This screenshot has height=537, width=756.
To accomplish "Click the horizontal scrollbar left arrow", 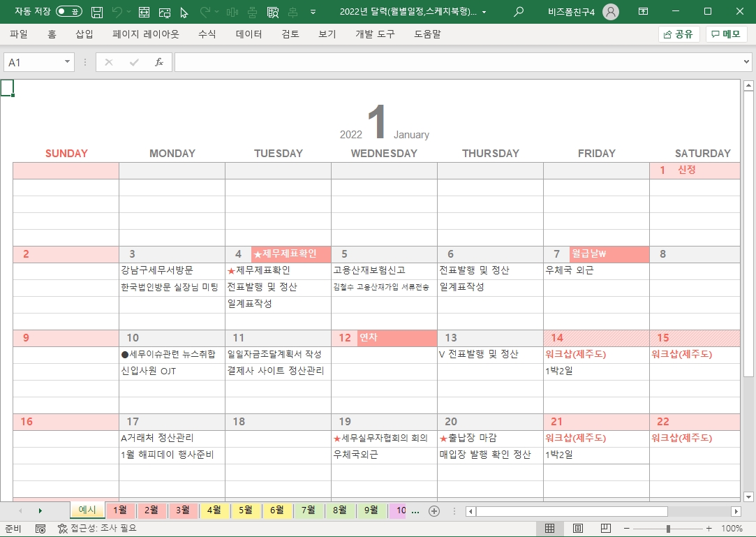I will coord(471,511).
